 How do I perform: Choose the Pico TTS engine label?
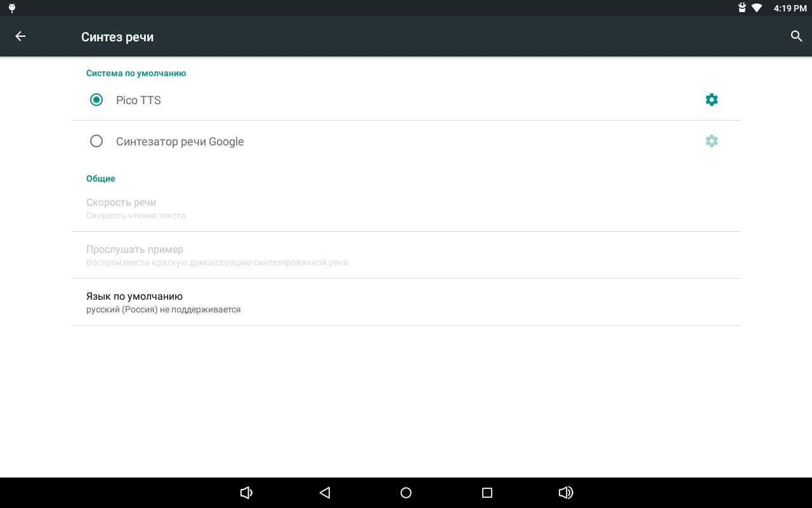(x=138, y=100)
